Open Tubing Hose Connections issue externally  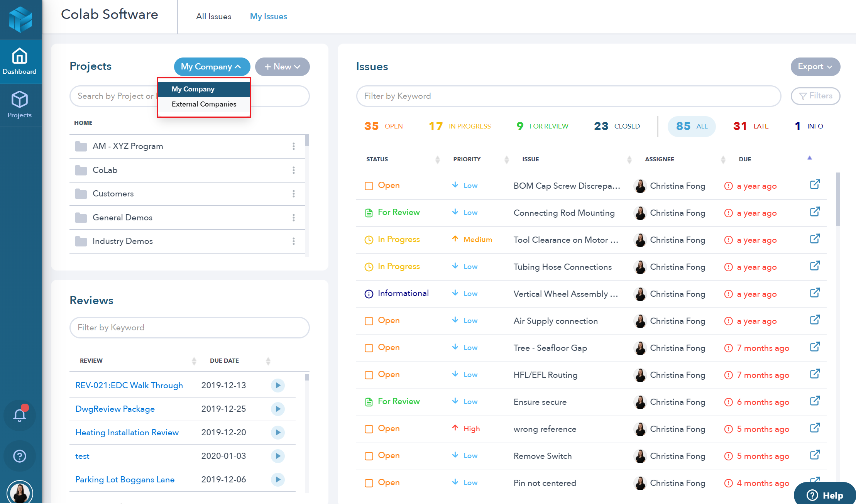coord(815,266)
